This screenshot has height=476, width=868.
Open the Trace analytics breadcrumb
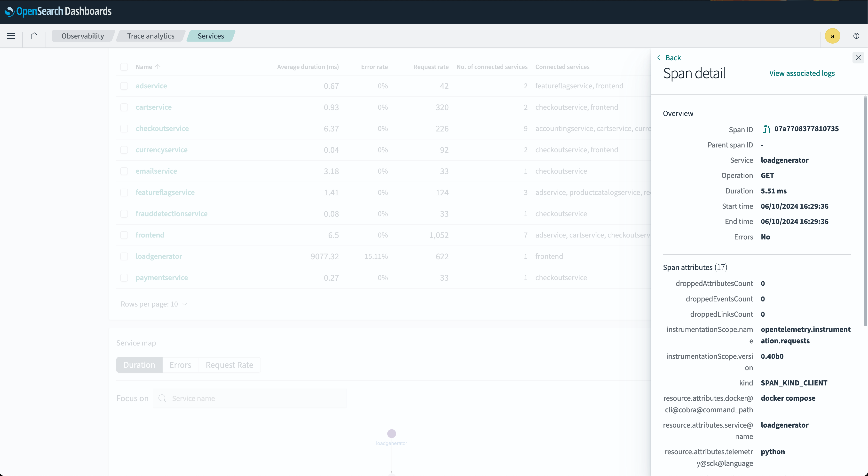(151, 36)
